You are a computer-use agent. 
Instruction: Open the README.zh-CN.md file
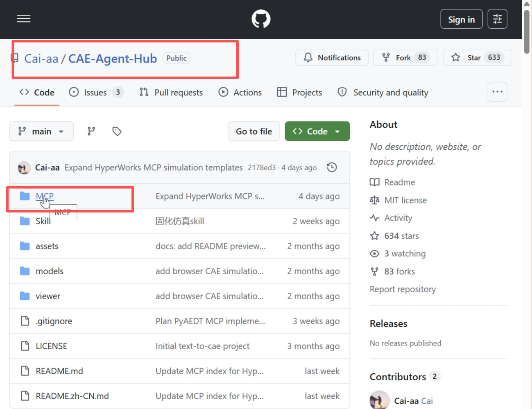coord(72,396)
